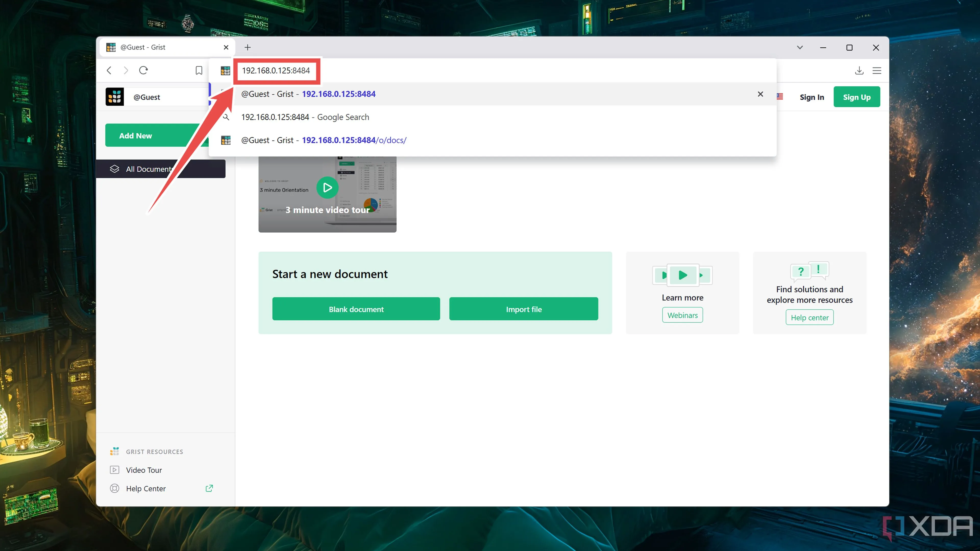Select the first suggestion @Guest - Grist 192.168.0.125:8484

(x=493, y=94)
